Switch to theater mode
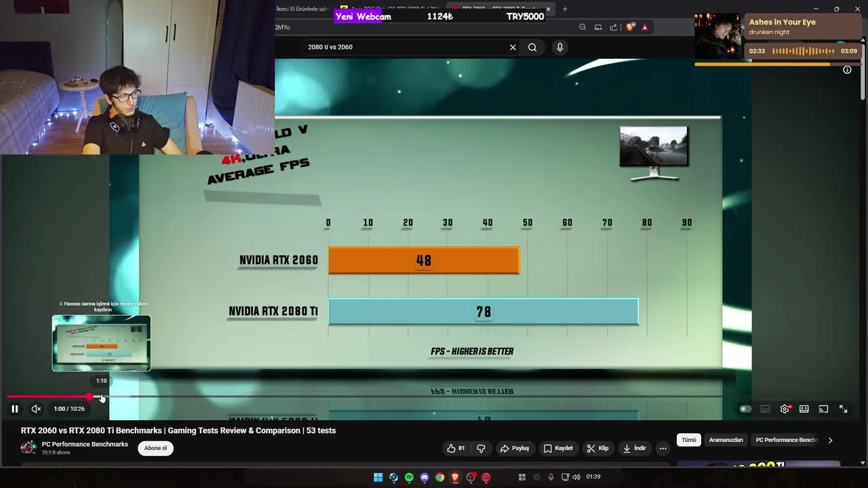 [804, 409]
